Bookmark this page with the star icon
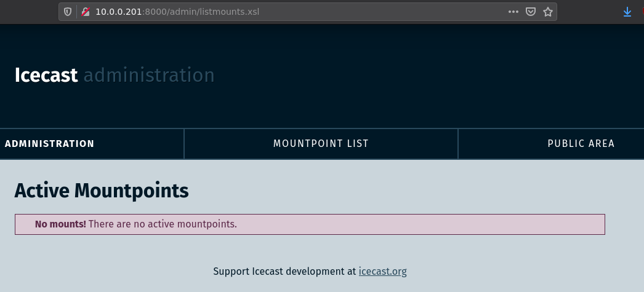 click(548, 12)
